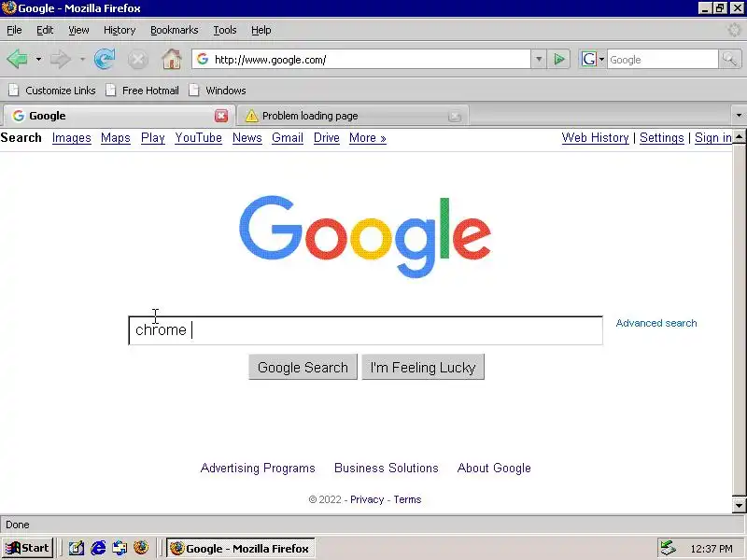Click in the Google search box containing chrome
Viewport: 747px width, 560px height.
(x=365, y=330)
